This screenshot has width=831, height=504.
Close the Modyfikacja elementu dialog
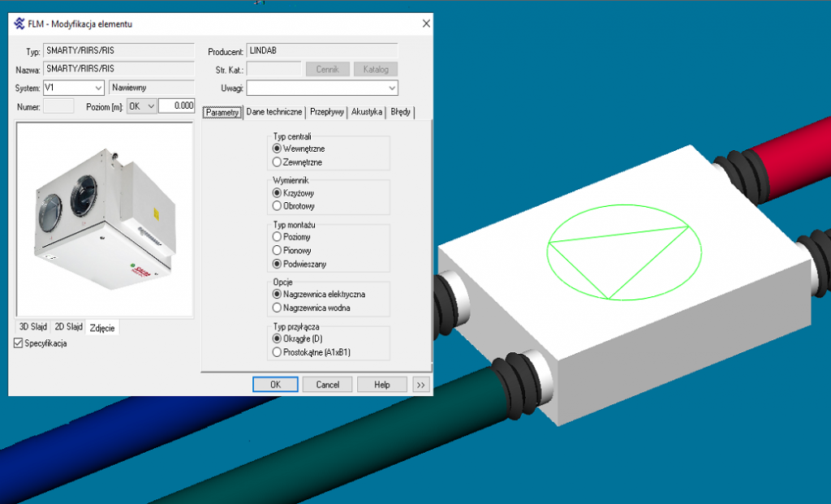coord(426,24)
